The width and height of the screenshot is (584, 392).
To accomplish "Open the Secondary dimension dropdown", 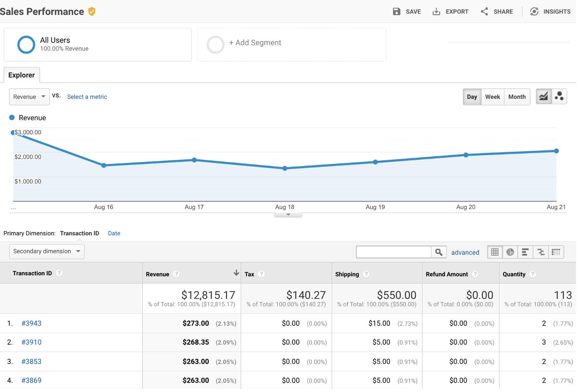I will click(x=47, y=251).
